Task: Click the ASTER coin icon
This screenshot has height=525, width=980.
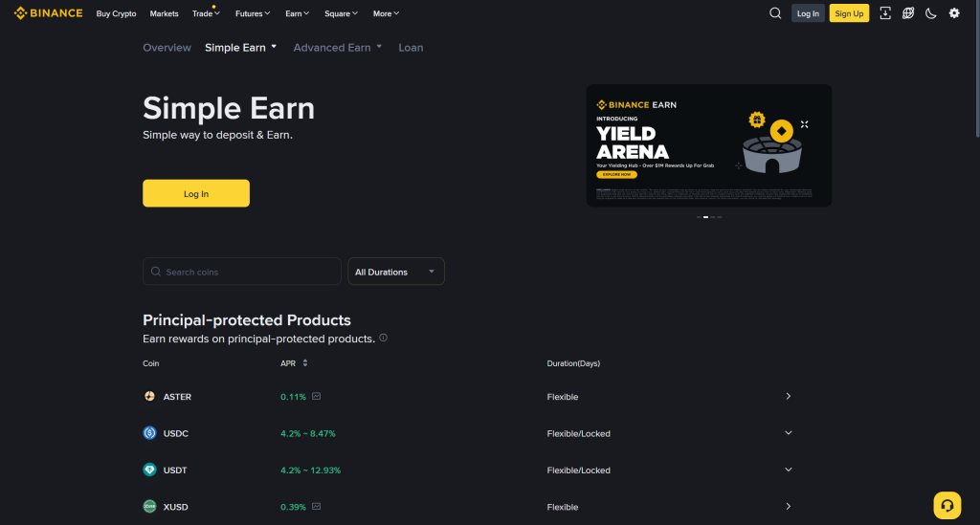Action: click(x=149, y=397)
